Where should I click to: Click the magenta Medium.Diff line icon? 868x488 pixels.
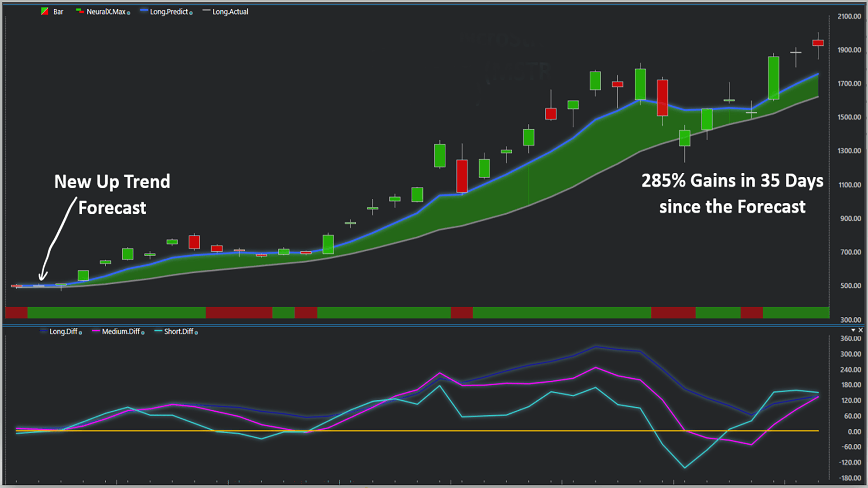click(x=96, y=331)
